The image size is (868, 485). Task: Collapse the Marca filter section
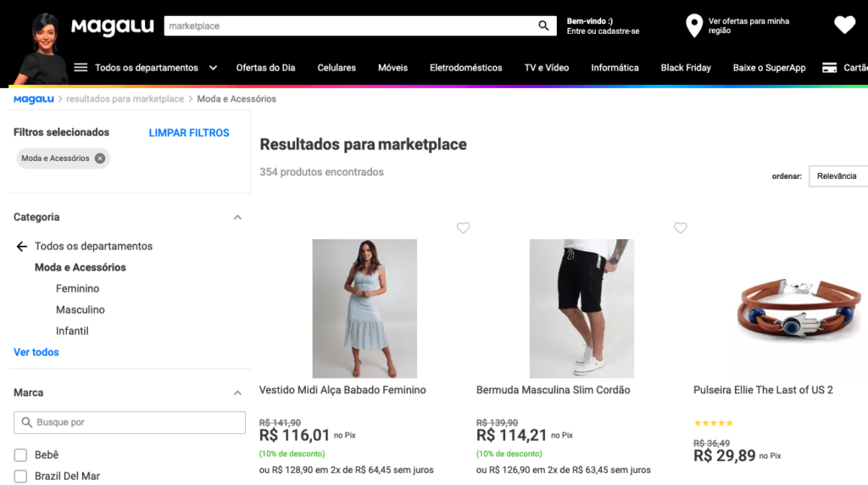(237, 393)
